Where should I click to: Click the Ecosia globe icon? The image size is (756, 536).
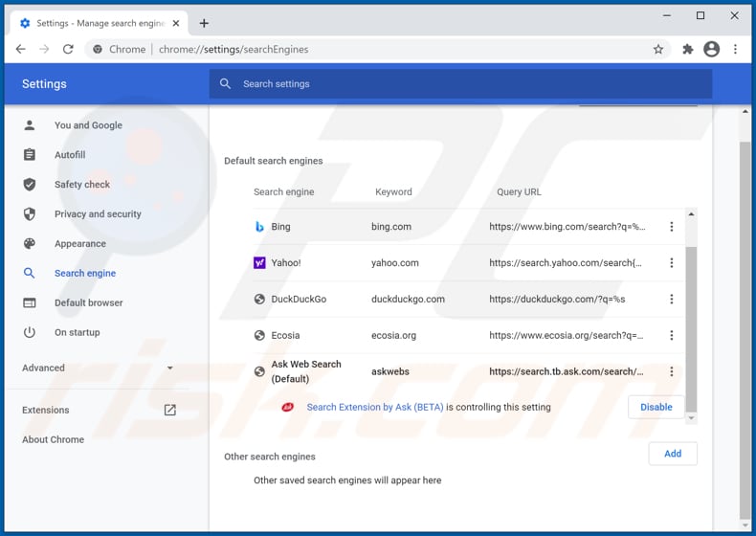259,335
